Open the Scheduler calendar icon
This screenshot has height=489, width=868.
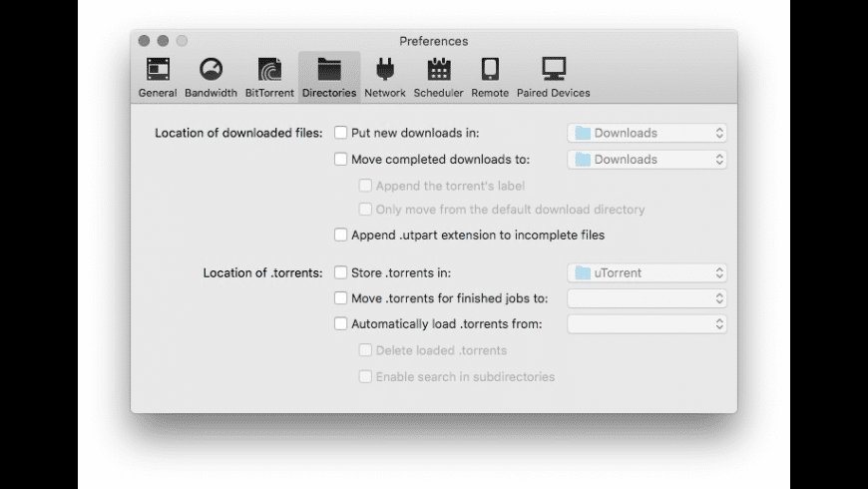[x=438, y=69]
